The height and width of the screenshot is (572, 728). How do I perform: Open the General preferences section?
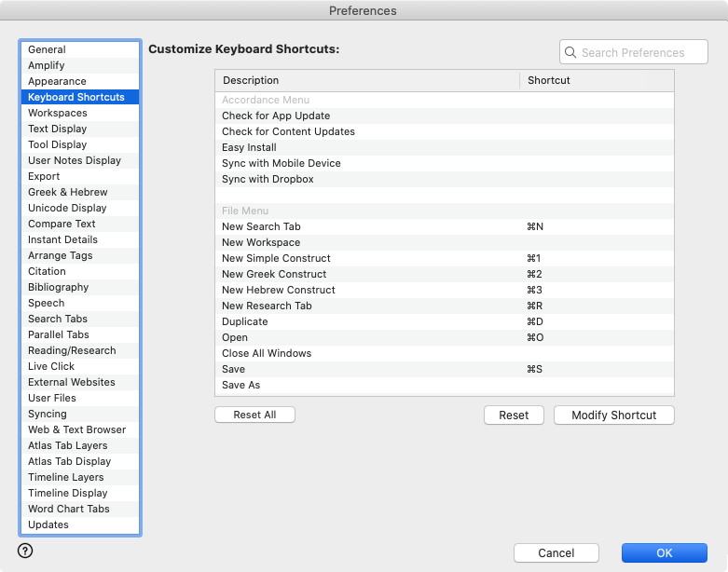tap(47, 49)
